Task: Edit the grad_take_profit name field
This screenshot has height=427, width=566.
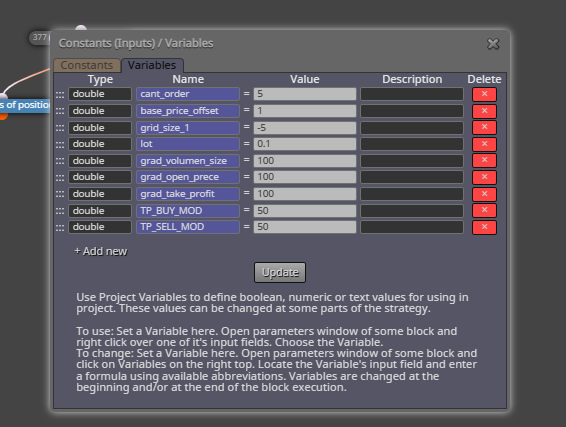Action: click(x=188, y=194)
